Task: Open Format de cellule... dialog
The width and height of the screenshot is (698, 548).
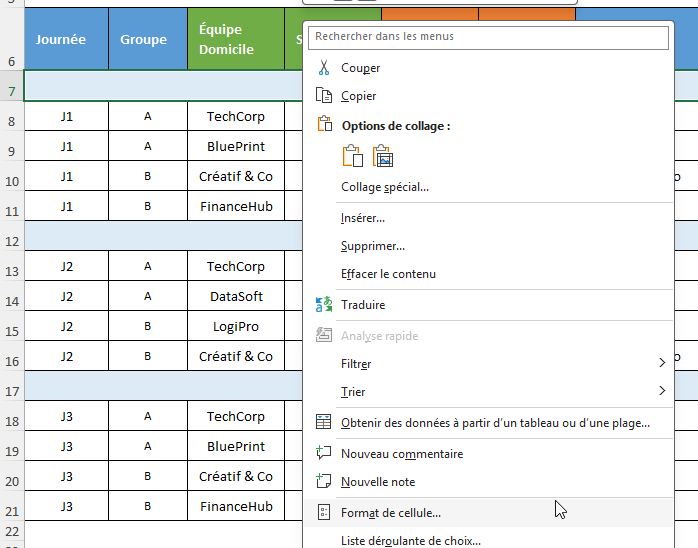Action: pos(488,513)
